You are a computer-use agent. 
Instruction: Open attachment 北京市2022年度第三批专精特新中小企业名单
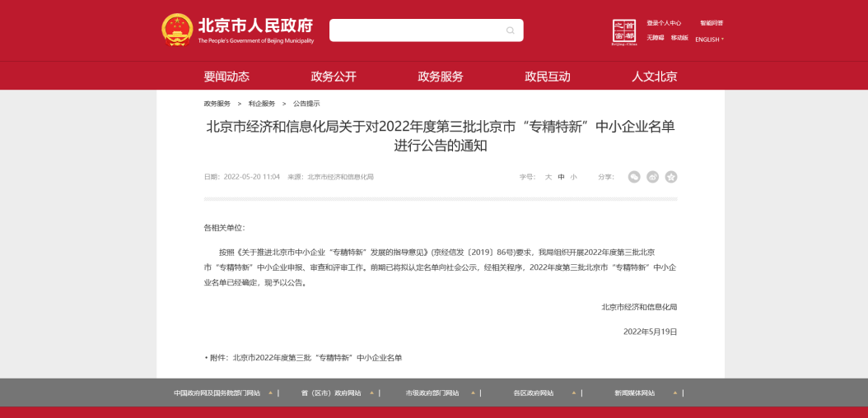click(x=317, y=358)
